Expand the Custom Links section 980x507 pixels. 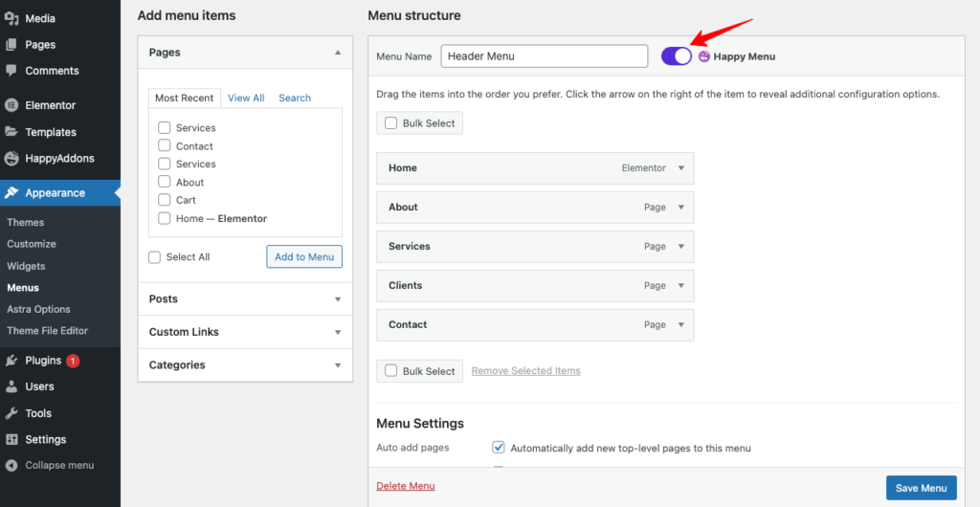245,332
